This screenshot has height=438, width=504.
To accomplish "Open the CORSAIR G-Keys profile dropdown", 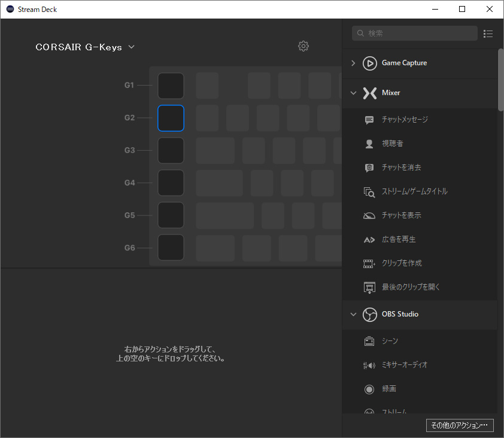I will point(85,47).
